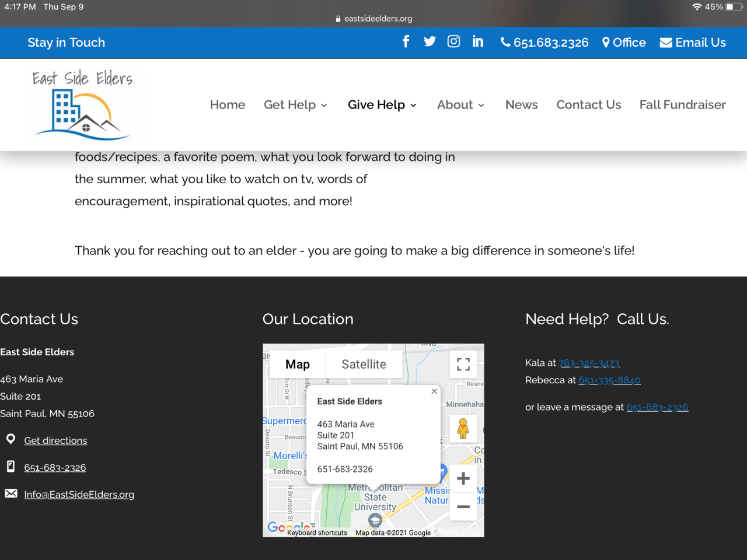Tap the Office map pin icon

[606, 43]
